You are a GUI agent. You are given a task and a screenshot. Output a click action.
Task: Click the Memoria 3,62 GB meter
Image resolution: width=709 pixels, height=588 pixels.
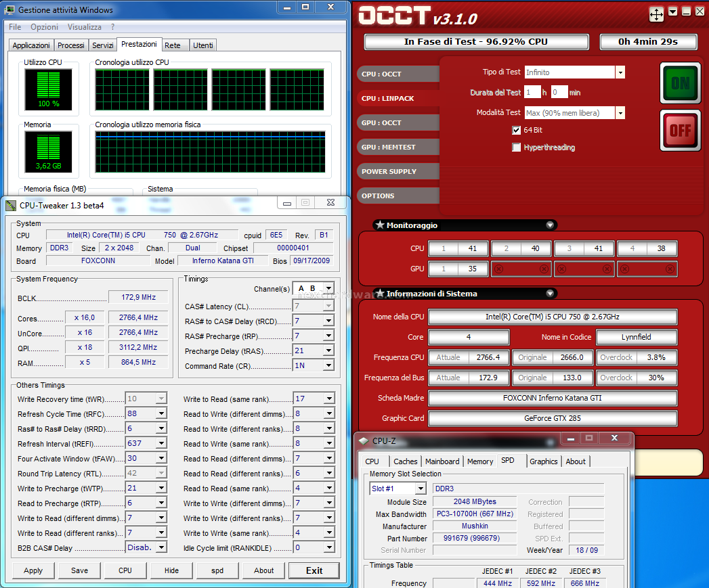(x=48, y=152)
